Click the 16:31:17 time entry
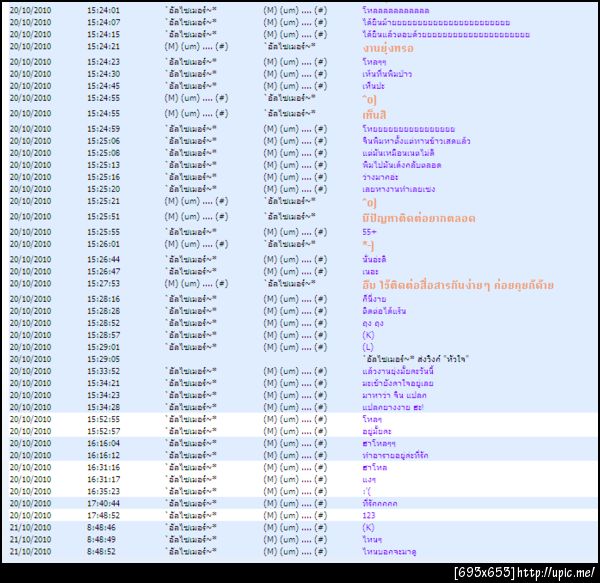The image size is (600, 583). point(103,479)
